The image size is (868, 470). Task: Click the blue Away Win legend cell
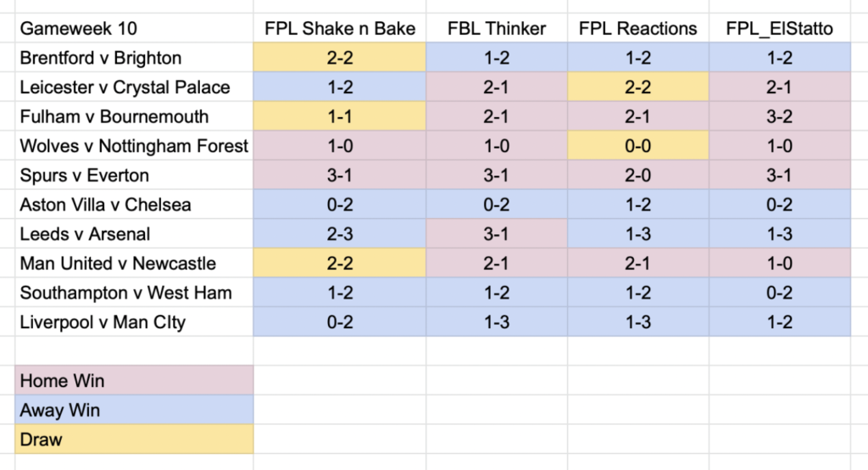tap(134, 410)
